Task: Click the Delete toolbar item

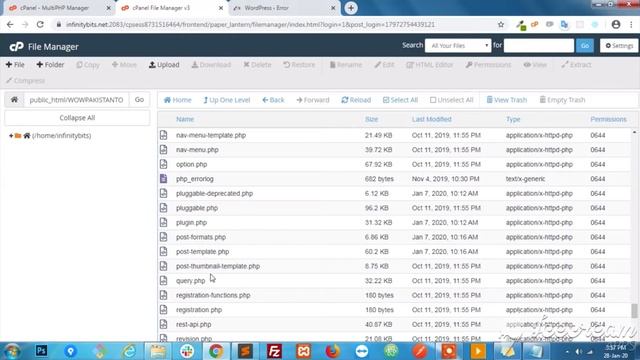Action: [x=257, y=64]
